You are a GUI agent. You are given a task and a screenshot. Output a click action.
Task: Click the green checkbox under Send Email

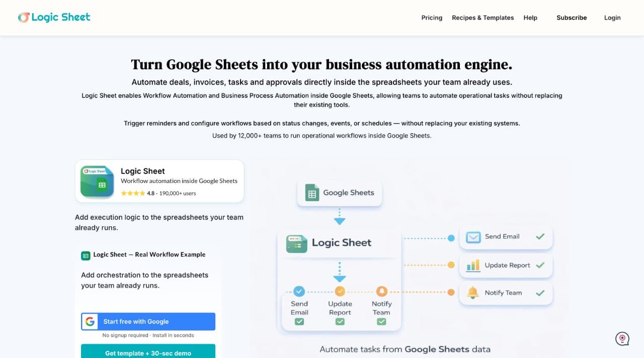299,321
